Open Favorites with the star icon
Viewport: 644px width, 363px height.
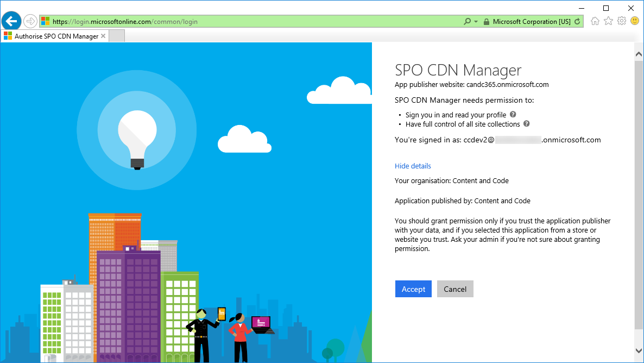click(x=608, y=21)
